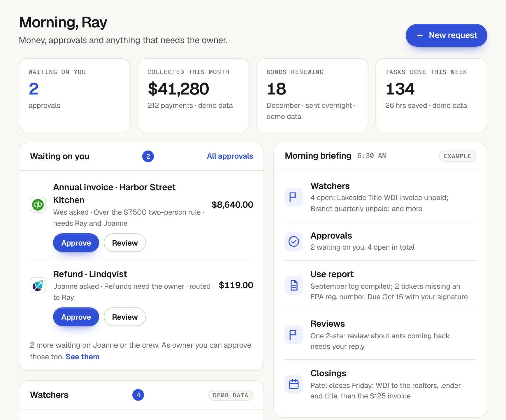Click the Morning briefing panel title
The image size is (506, 420).
318,156
